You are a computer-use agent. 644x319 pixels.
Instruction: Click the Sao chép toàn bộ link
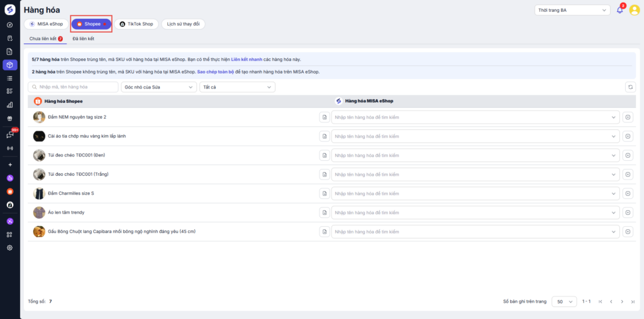[x=216, y=72]
